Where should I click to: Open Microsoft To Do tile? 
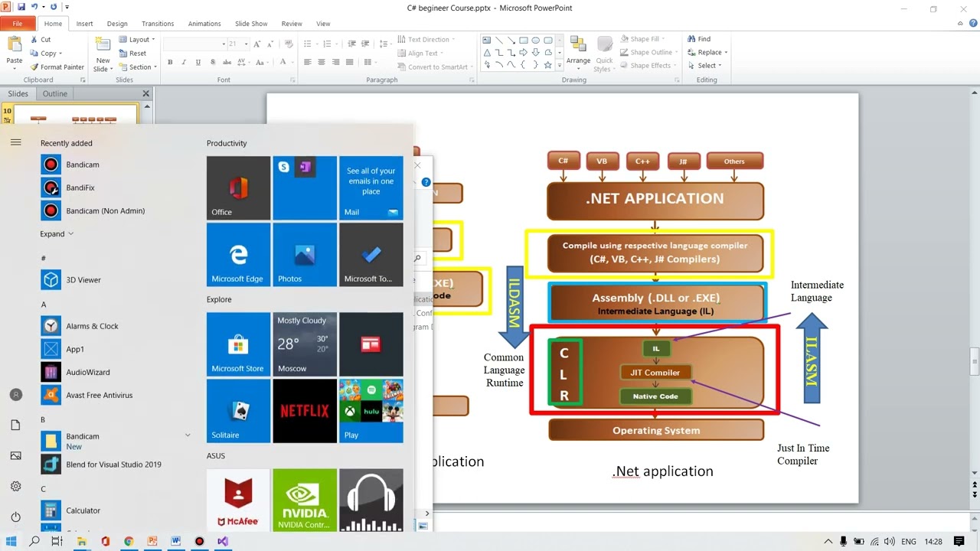371,255
